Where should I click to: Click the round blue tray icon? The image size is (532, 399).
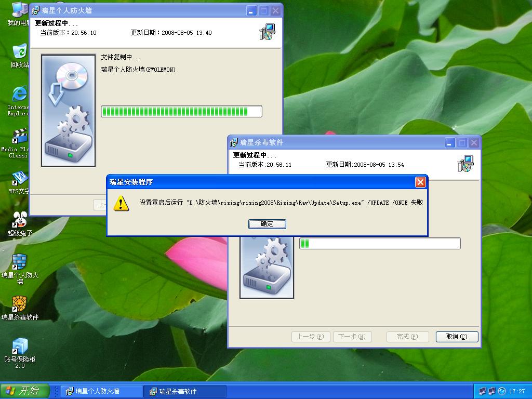[x=502, y=391]
